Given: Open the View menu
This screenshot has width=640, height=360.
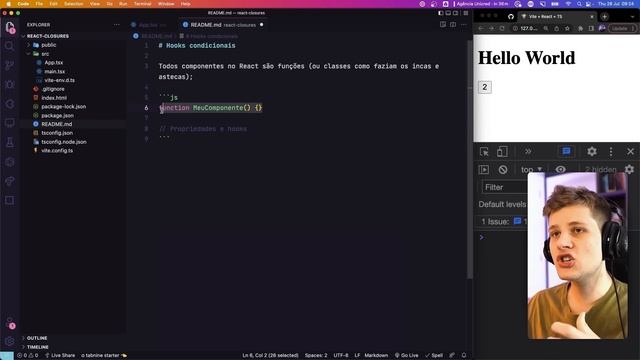Looking at the screenshot, I should pyautogui.click(x=95, y=4).
